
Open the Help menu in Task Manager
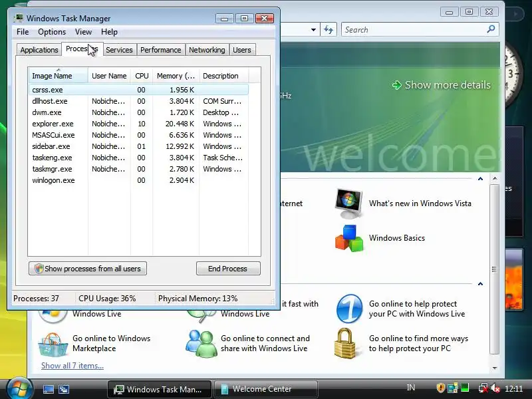click(109, 32)
